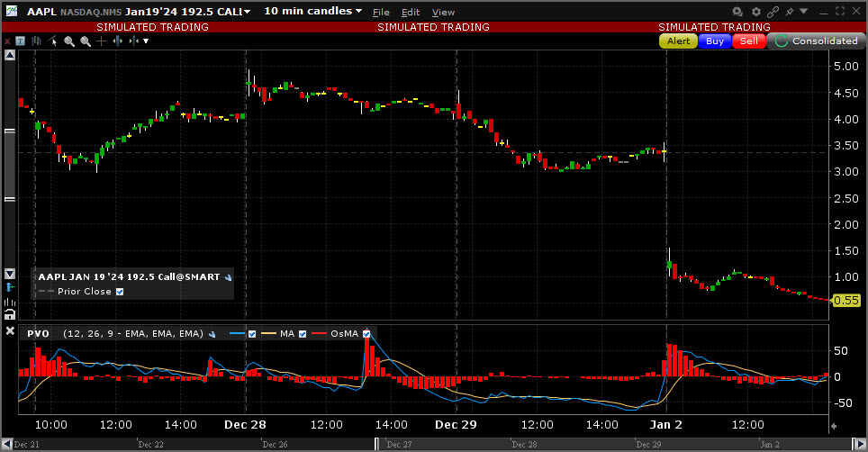
Task: Open the View menu
Action: click(443, 13)
